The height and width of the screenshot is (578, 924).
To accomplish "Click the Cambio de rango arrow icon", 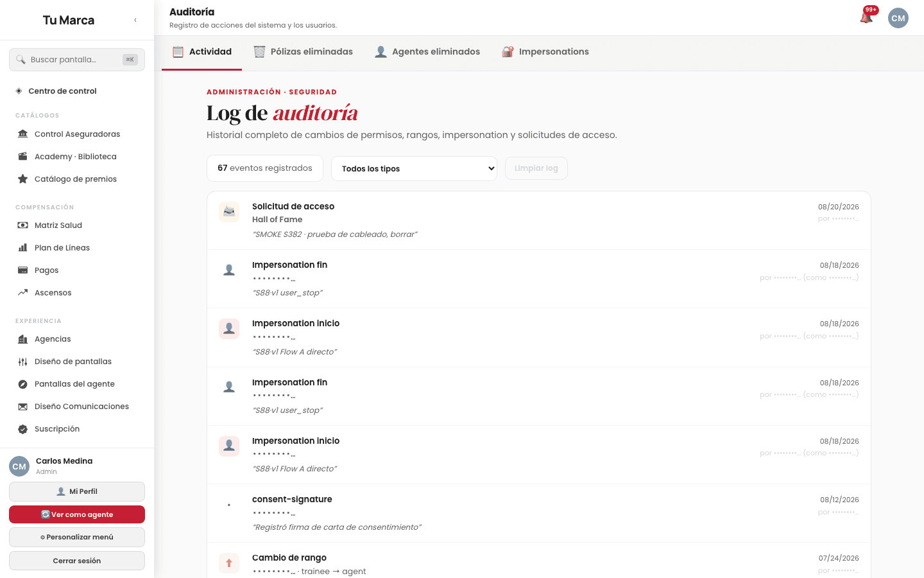I will click(x=229, y=563).
